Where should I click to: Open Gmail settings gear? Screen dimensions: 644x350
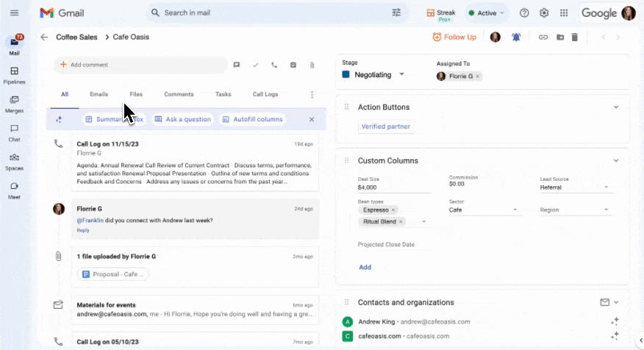[544, 13]
